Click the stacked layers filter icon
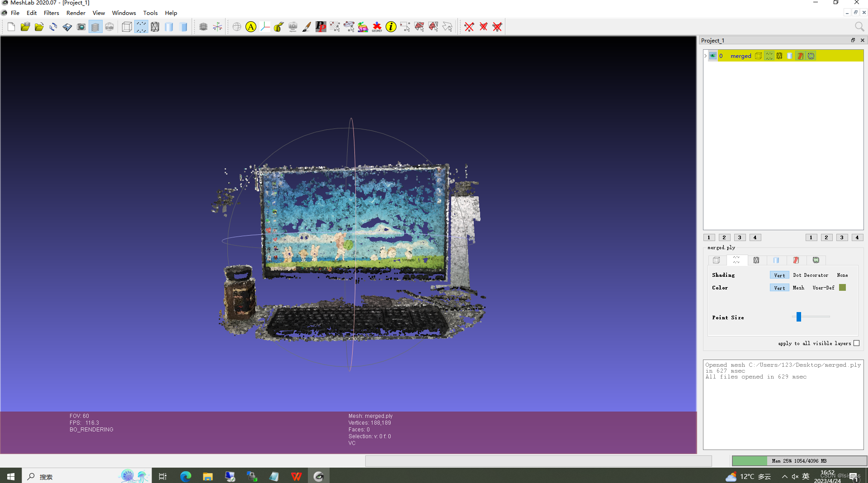The height and width of the screenshot is (483, 868). pos(203,27)
